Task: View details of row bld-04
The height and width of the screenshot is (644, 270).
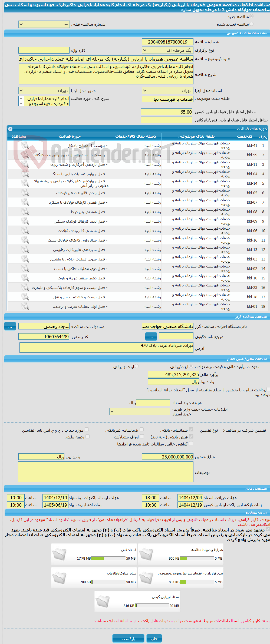Action: click(25, 174)
